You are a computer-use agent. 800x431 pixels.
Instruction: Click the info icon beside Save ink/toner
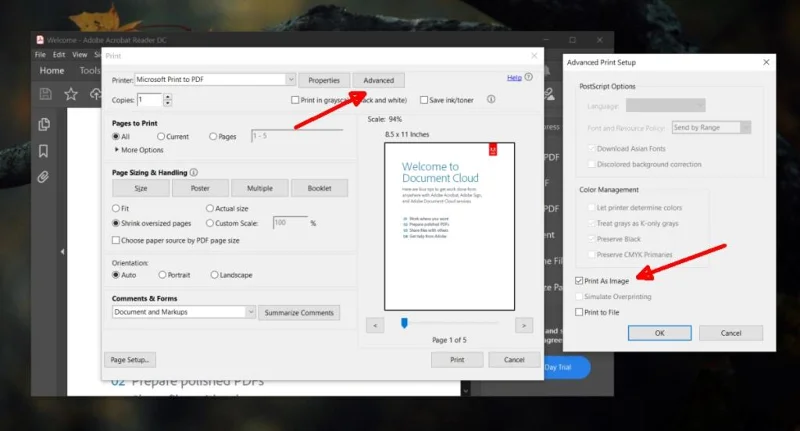pos(491,99)
